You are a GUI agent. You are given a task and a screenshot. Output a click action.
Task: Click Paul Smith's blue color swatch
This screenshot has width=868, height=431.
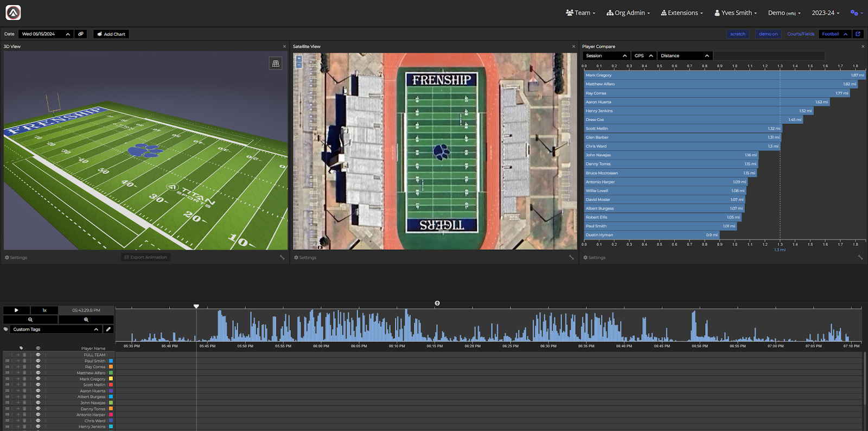pyautogui.click(x=111, y=361)
